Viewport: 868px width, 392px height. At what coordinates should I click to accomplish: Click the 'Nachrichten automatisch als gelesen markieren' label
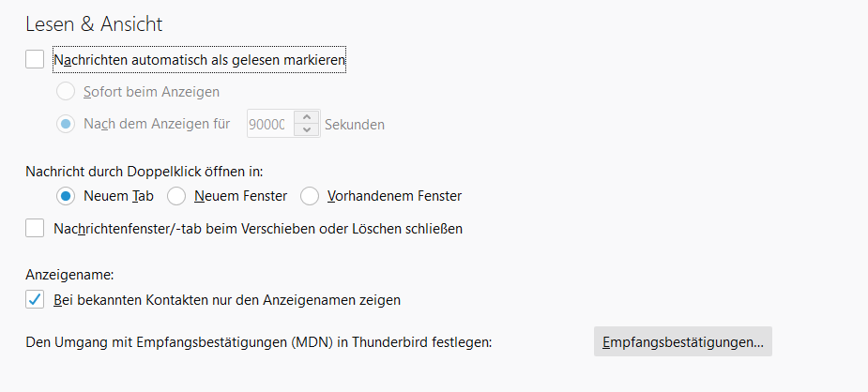200,60
